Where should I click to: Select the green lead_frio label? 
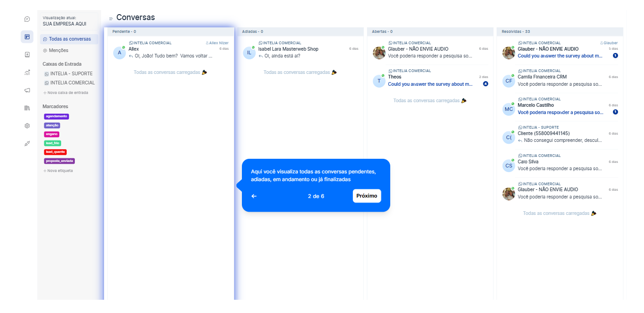[x=52, y=143]
